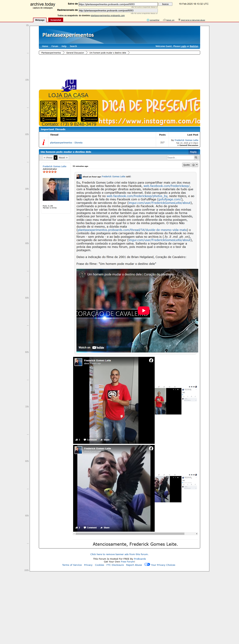The image size is (239, 644).
Task: Click the Facebook screenshot thumbnail beside red shirt photo
Action: 176,400
